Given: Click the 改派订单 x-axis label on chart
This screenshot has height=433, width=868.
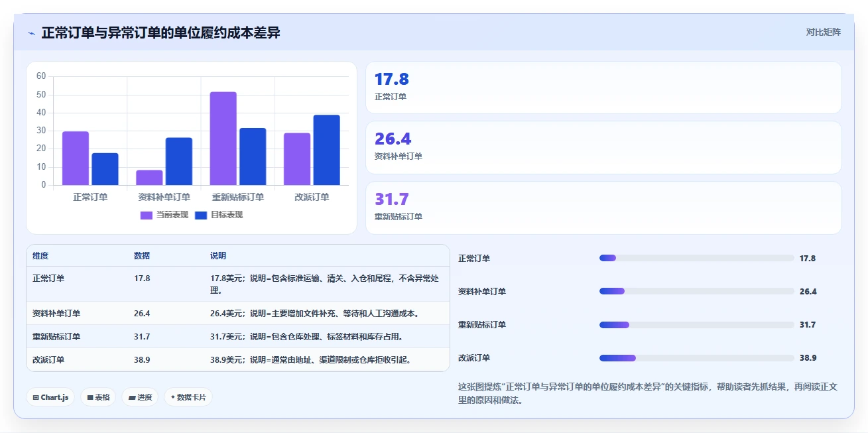Looking at the screenshot, I should (x=312, y=197).
